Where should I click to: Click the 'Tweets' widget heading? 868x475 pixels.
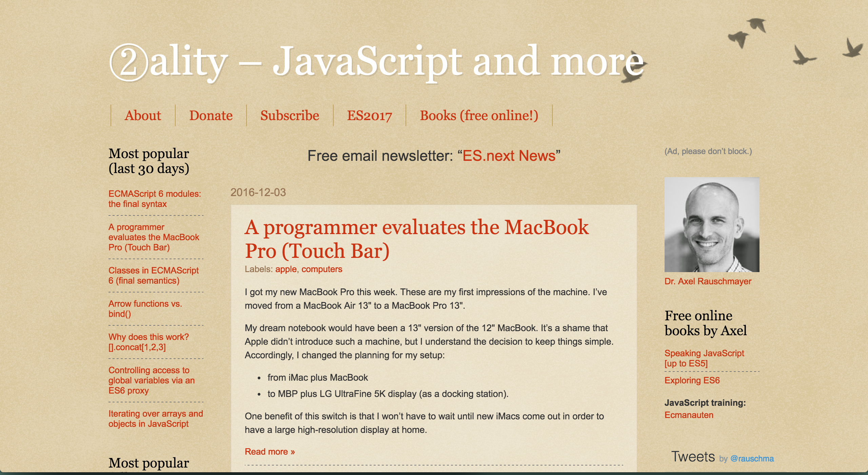693,457
